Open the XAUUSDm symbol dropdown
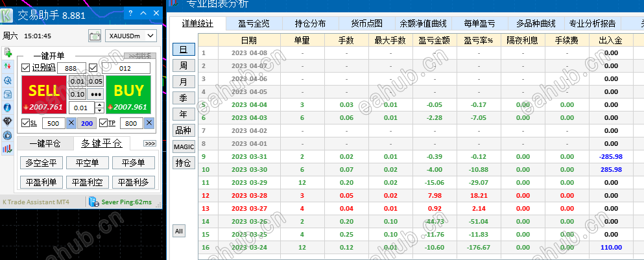This screenshot has width=644, height=260. pyautogui.click(x=131, y=36)
